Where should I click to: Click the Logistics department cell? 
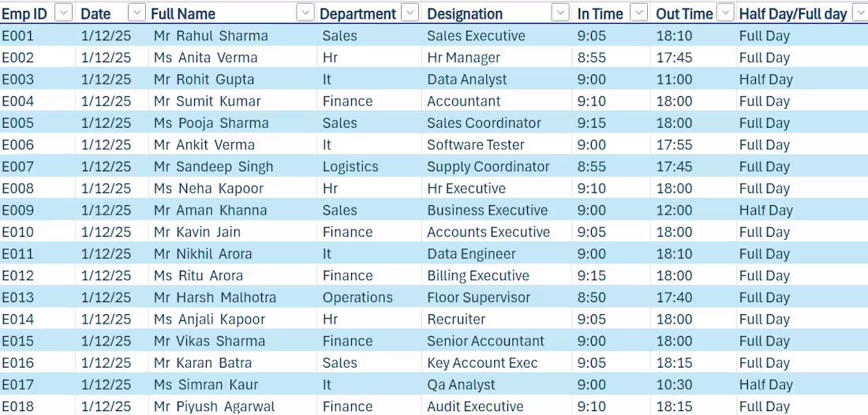[369, 167]
